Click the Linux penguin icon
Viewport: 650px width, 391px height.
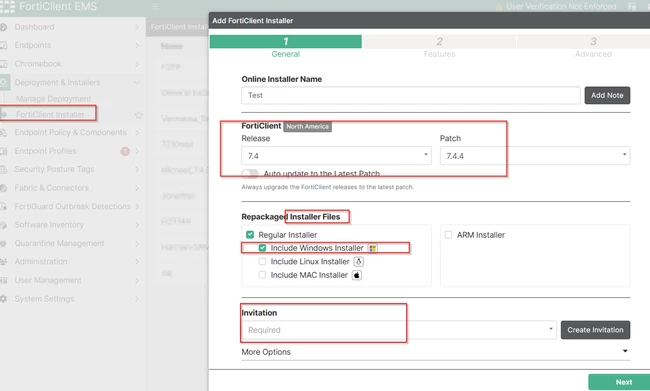click(x=359, y=262)
